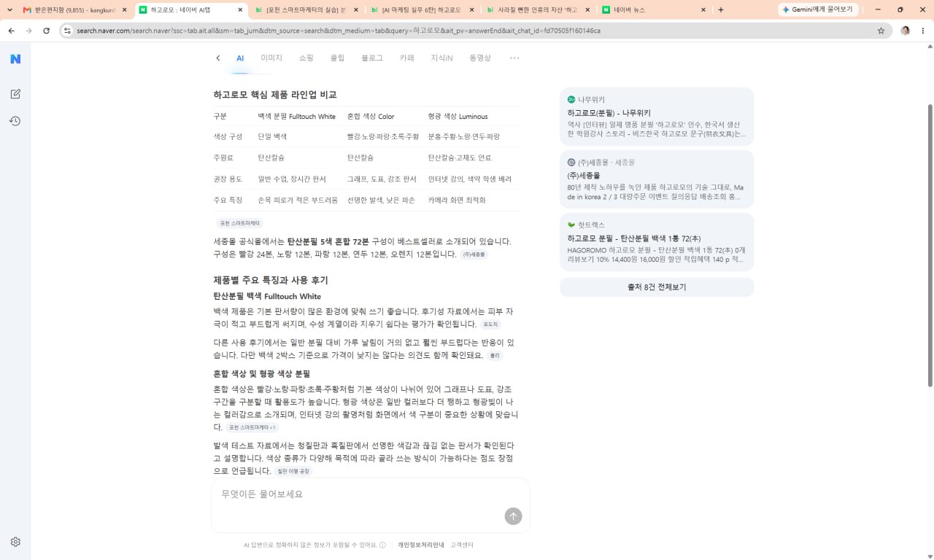Select the 이미지 search tab
The height and width of the screenshot is (560, 934).
pos(271,58)
